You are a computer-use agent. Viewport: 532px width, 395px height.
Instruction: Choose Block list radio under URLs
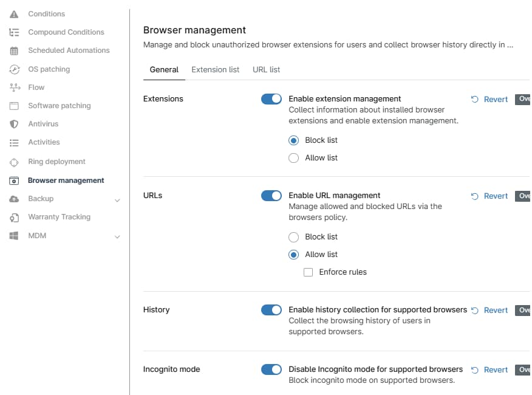pyautogui.click(x=293, y=237)
